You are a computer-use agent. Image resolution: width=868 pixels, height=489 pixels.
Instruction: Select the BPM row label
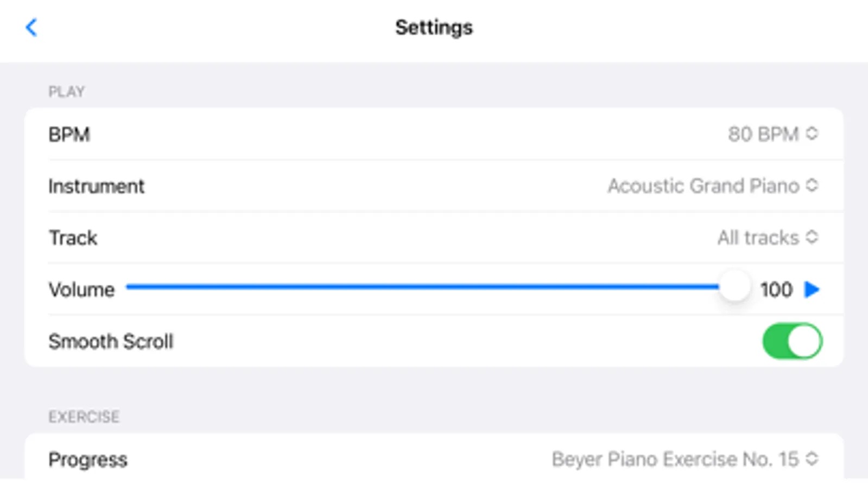[x=69, y=134]
